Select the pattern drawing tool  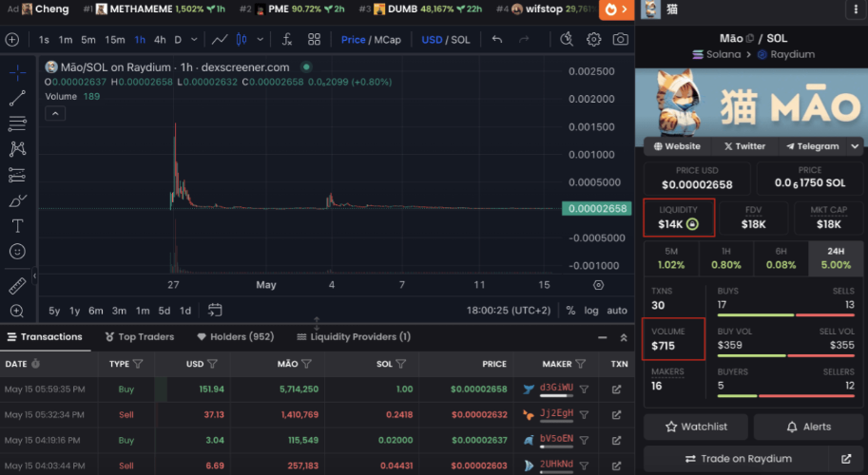pyautogui.click(x=17, y=149)
